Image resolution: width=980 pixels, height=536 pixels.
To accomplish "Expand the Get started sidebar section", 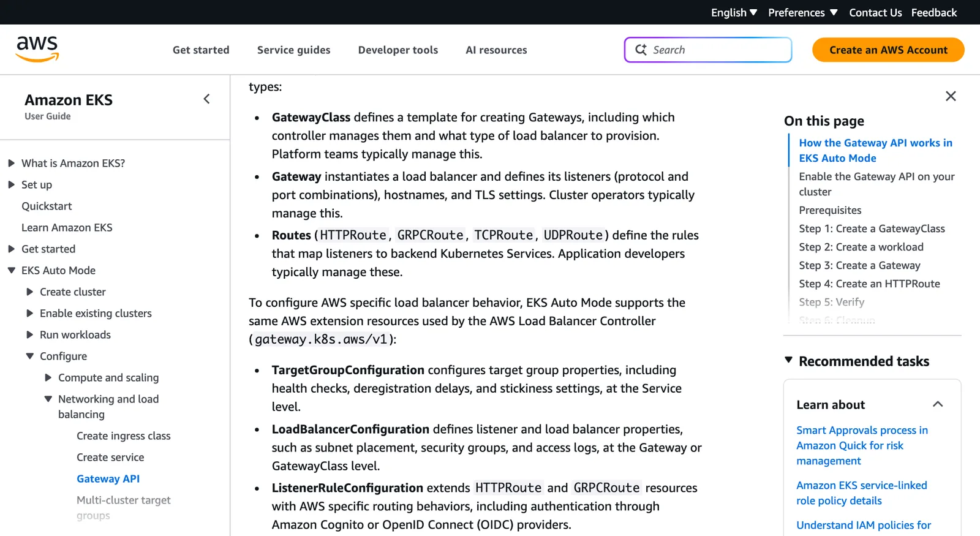I will click(x=11, y=249).
